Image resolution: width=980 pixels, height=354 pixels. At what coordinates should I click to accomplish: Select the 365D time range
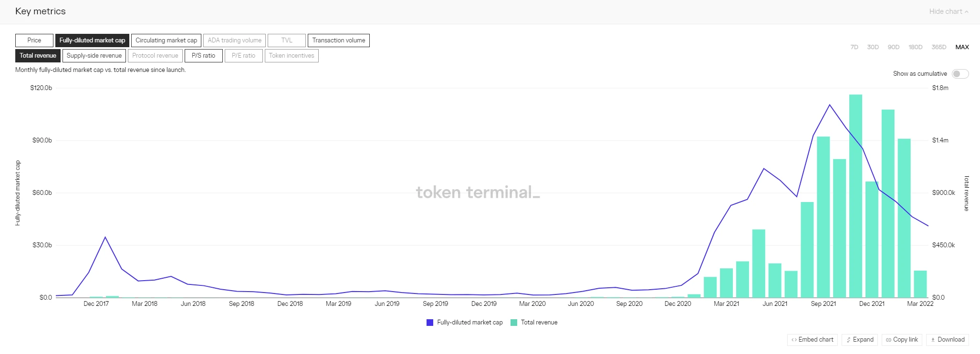938,47
